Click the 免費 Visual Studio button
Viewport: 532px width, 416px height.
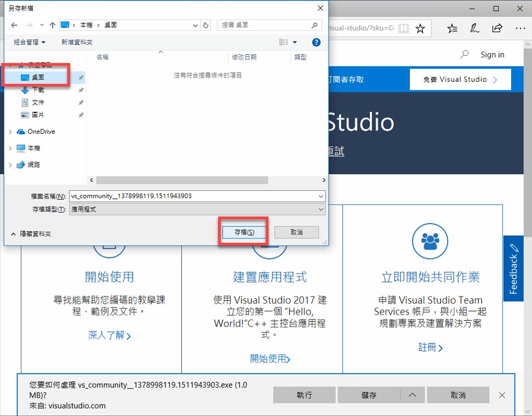(x=460, y=79)
